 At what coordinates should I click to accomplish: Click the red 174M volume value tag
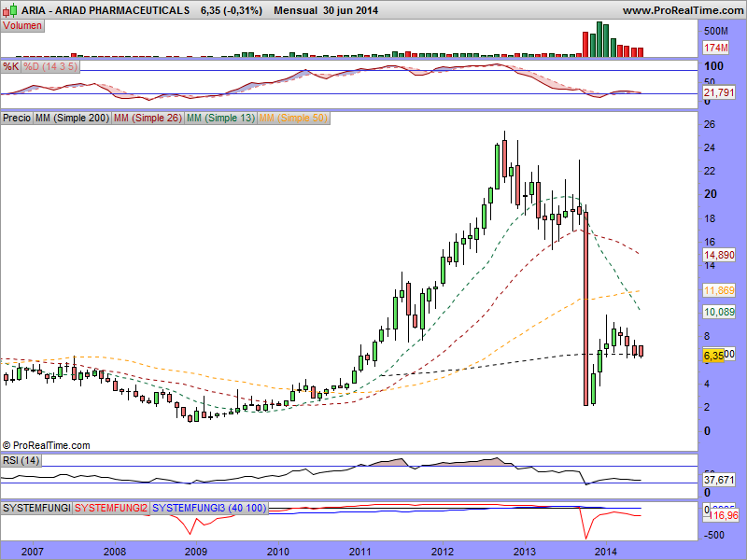[716, 48]
